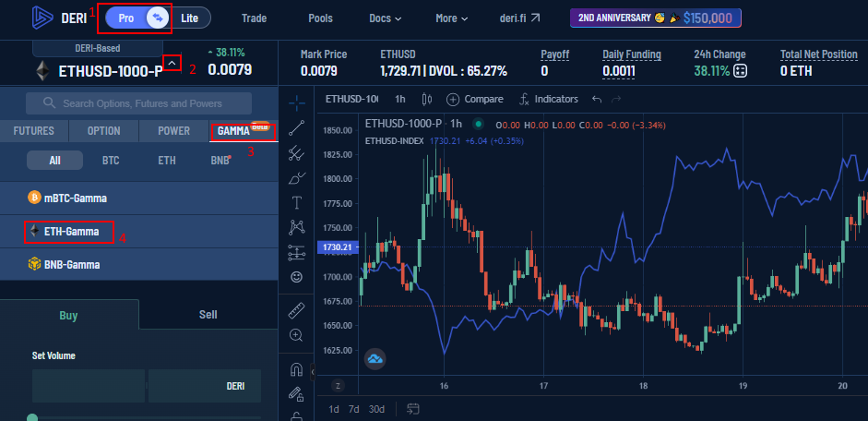Open the candlestick chart style selector
This screenshot has width=868, height=421.
pyautogui.click(x=427, y=99)
